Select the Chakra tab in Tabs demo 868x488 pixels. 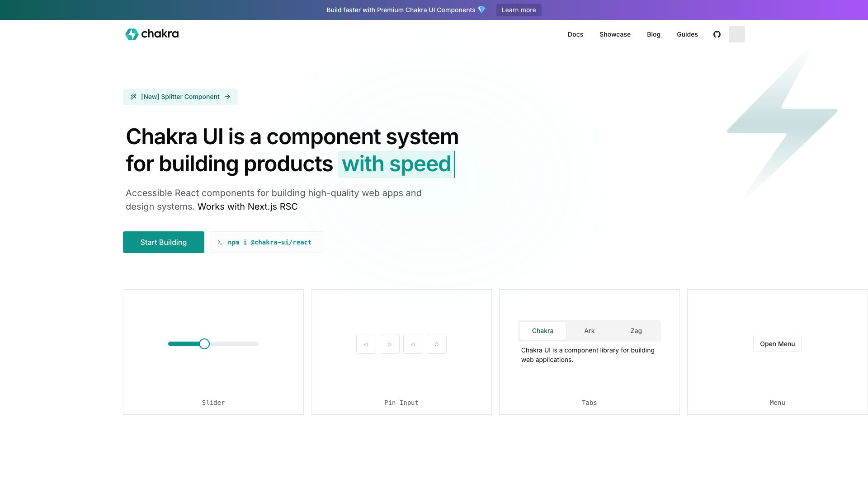tap(542, 331)
